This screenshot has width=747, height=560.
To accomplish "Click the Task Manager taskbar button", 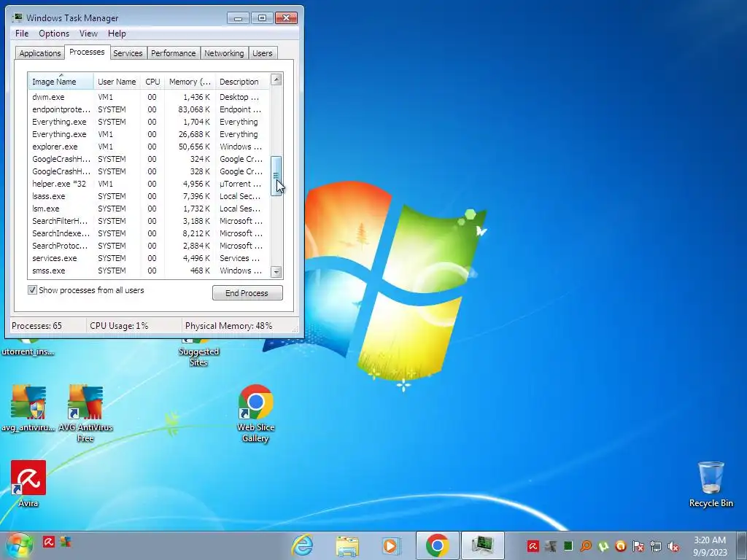I will pos(483,545).
